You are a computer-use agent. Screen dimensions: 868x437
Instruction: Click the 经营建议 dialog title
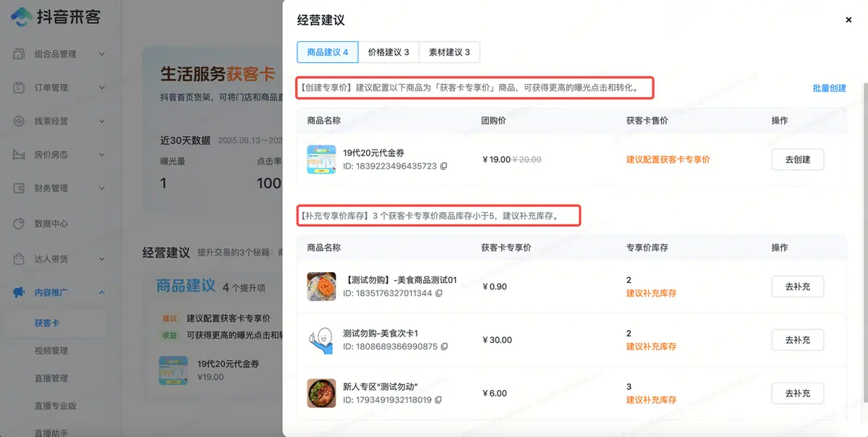321,20
